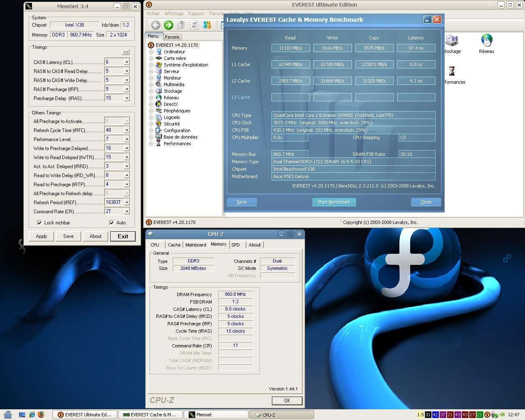
Task: Open Système d'exploitation tree entry
Action: (x=186, y=65)
